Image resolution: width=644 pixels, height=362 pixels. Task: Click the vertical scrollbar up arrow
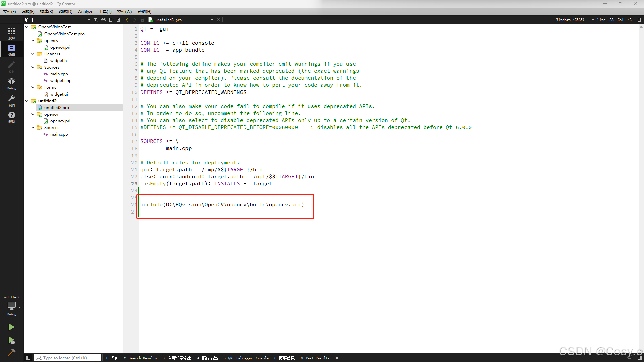(x=641, y=27)
